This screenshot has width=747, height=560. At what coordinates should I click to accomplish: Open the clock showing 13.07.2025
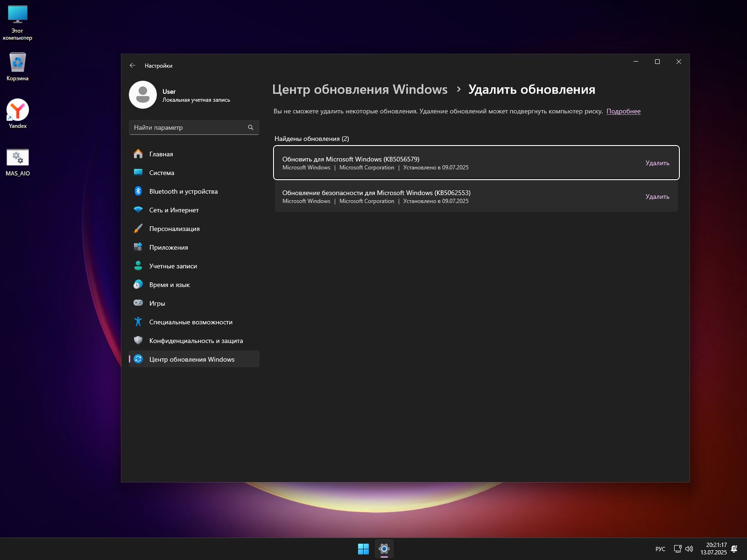pyautogui.click(x=713, y=549)
